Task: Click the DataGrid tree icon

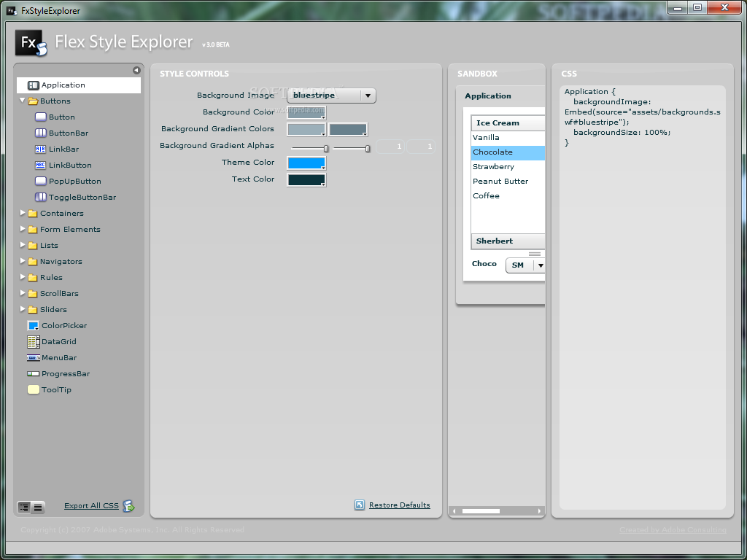Action: [x=34, y=341]
